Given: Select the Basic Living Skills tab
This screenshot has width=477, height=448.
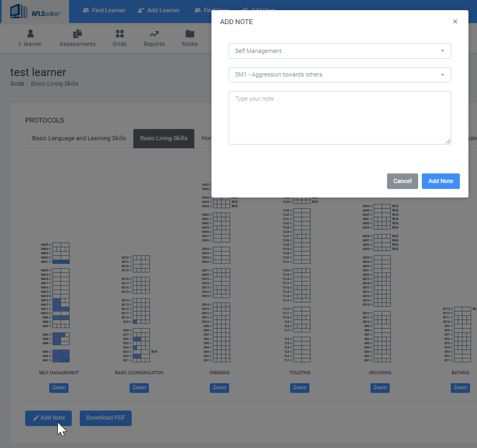Looking at the screenshot, I should click(x=164, y=138).
